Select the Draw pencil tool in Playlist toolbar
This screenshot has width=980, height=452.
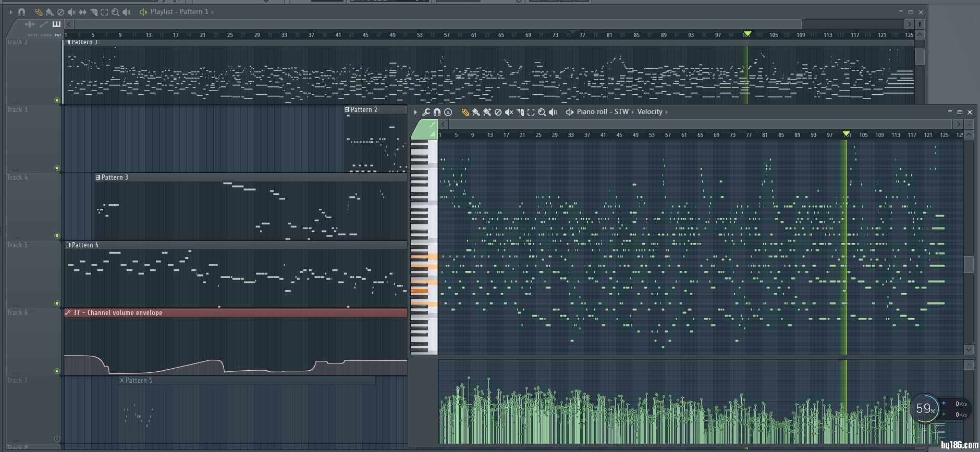tap(39, 12)
